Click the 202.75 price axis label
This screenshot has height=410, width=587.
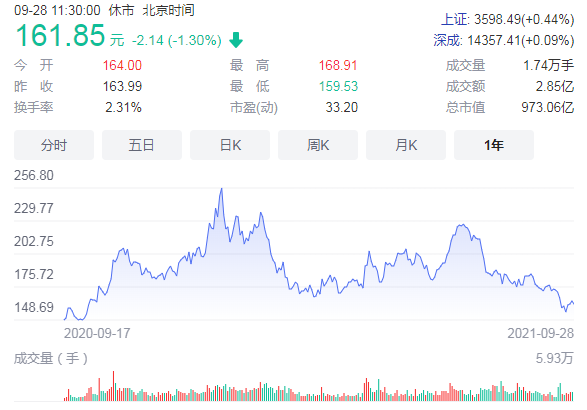[x=34, y=241]
